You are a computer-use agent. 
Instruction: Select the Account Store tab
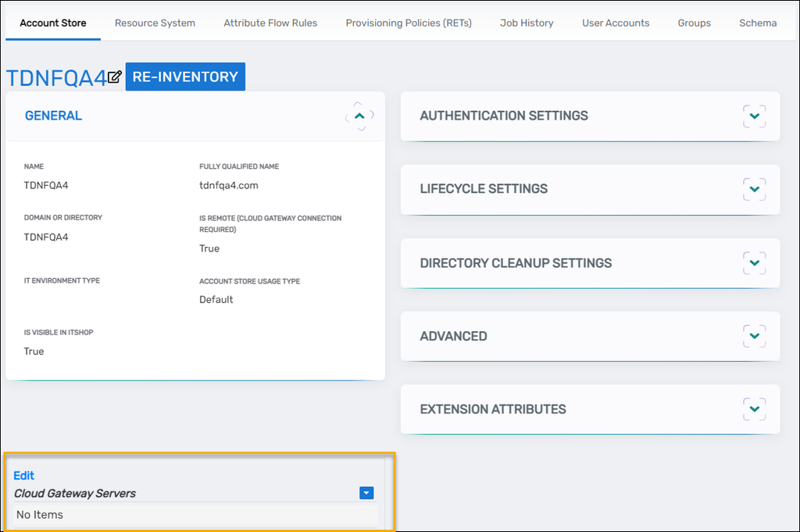click(x=53, y=23)
